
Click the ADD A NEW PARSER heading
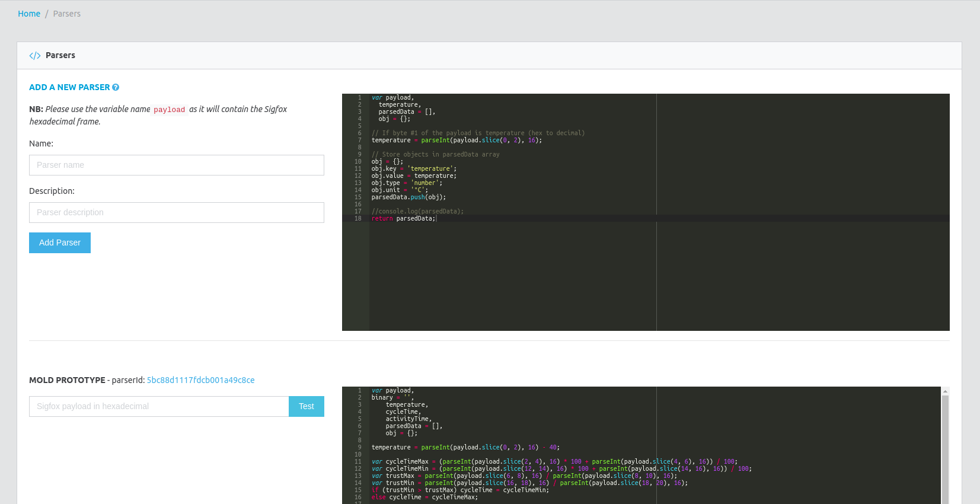pos(69,87)
